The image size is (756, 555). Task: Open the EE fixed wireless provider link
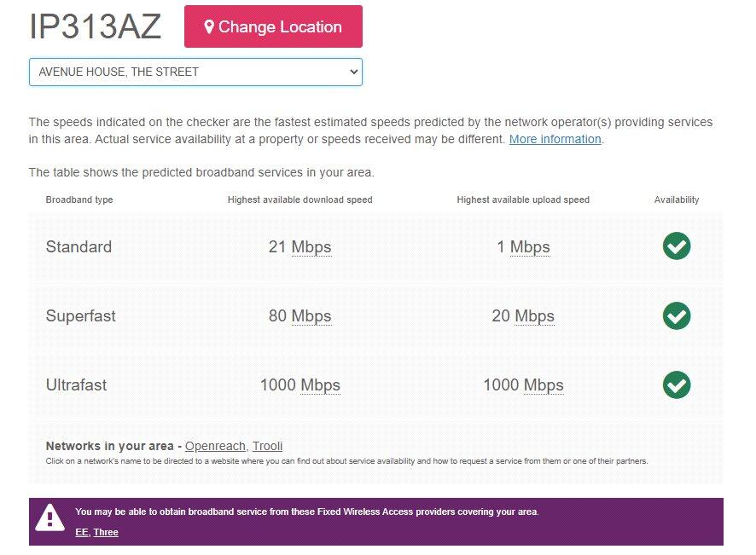(x=80, y=532)
